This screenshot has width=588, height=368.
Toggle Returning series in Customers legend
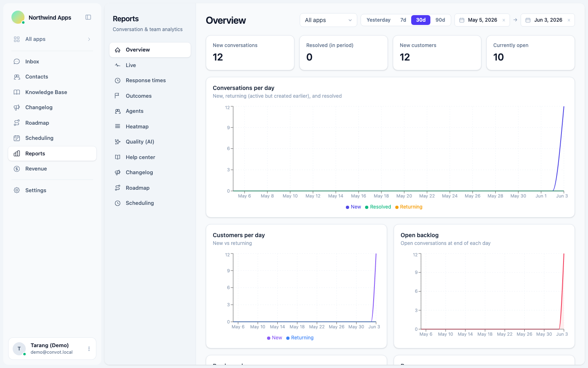pos(300,338)
